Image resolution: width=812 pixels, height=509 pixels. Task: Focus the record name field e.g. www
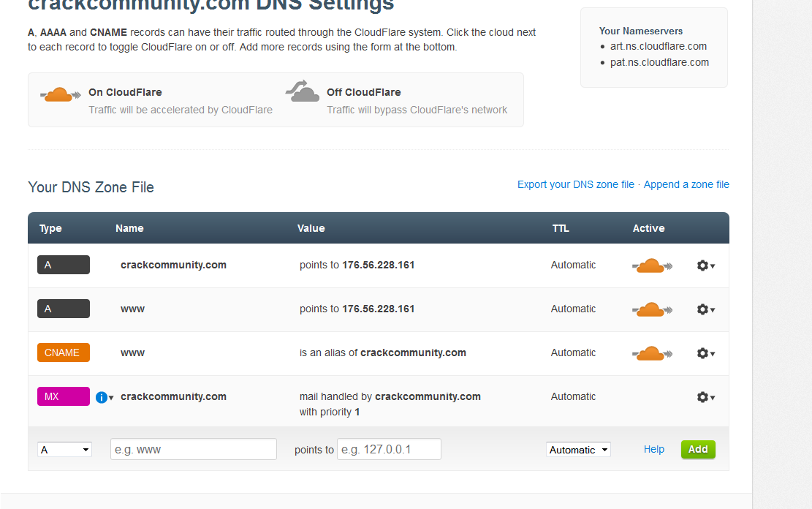[194, 449]
